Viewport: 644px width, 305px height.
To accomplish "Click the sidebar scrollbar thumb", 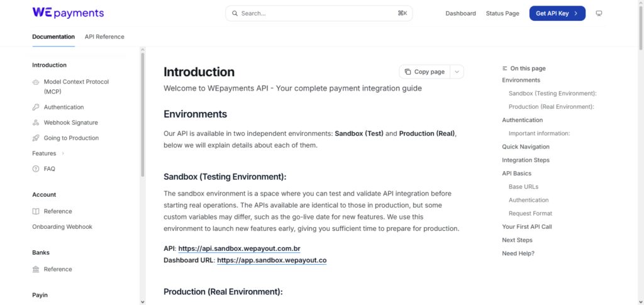I will [x=143, y=114].
